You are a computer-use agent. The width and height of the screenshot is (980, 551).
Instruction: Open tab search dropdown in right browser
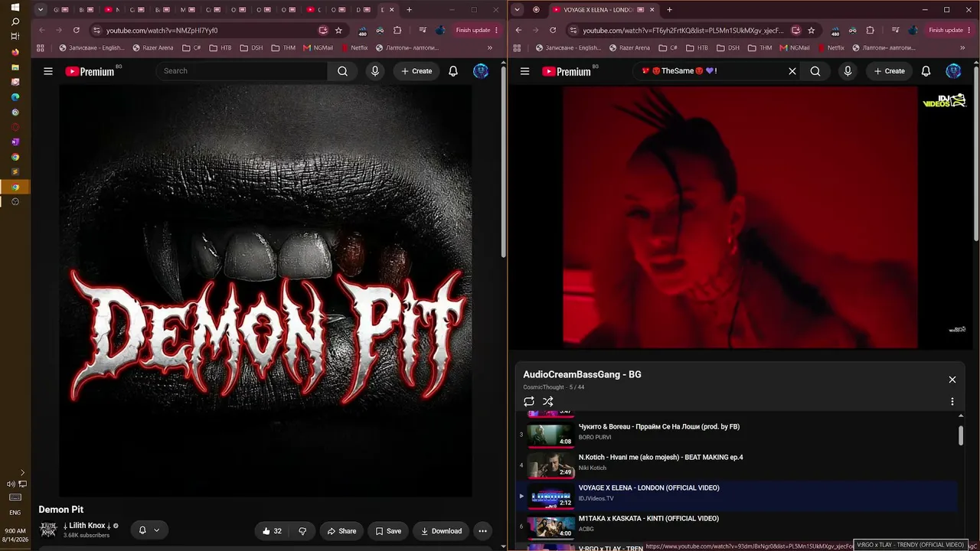[518, 10]
